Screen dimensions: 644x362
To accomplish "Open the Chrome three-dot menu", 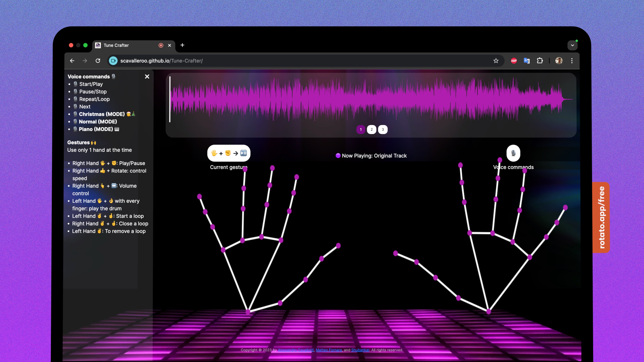I will click(x=572, y=61).
